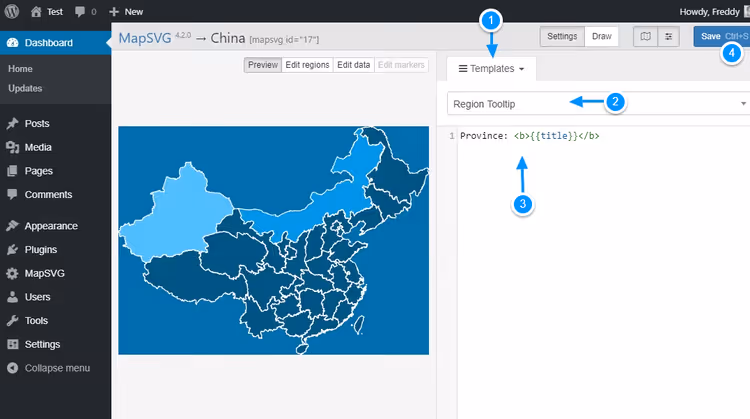Click the Appearance brush icon
This screenshot has height=419, width=750.
(x=12, y=226)
